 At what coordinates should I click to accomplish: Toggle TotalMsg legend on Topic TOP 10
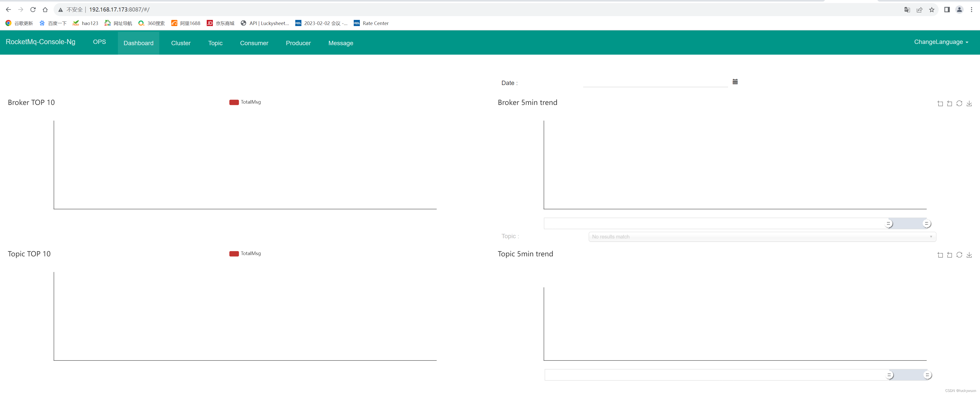coord(245,254)
